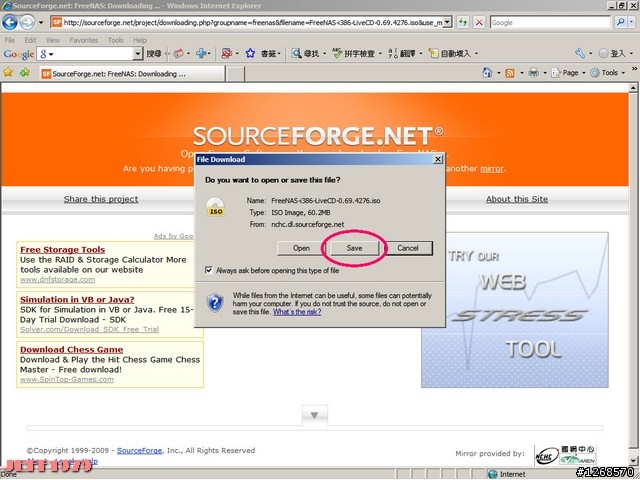Click the Google toolbar wrench settings icon
640x480 pixels.
pos(580,53)
